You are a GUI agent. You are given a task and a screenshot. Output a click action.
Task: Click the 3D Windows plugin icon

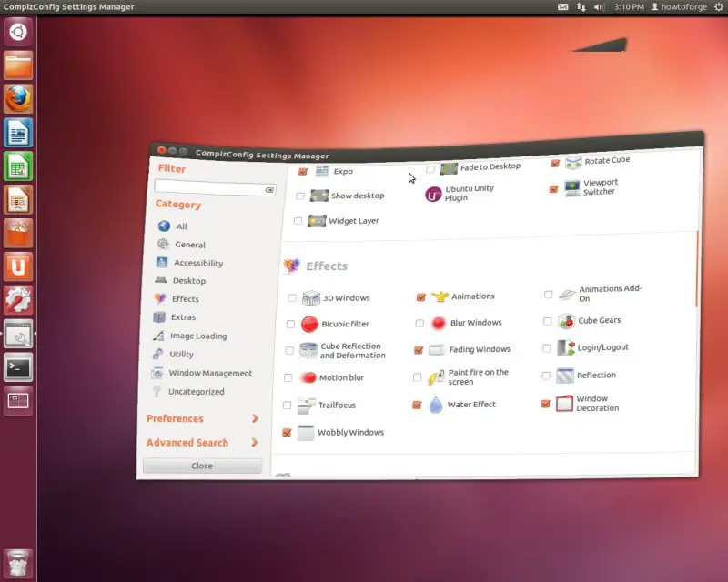[x=311, y=298]
